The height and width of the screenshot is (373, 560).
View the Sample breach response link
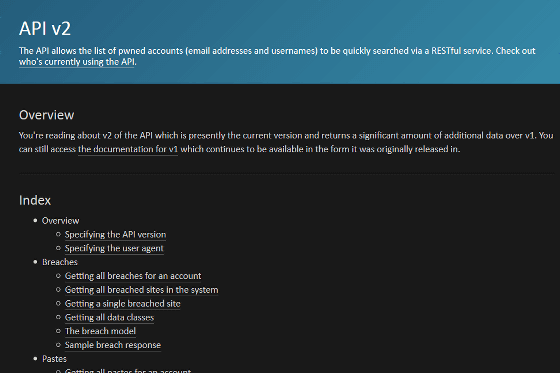click(x=113, y=345)
